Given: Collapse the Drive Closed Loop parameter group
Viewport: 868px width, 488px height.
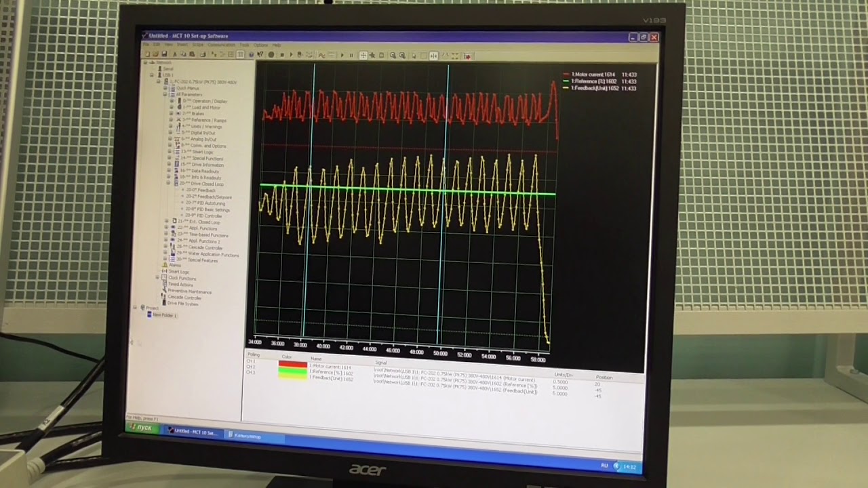Looking at the screenshot, I should 169,184.
